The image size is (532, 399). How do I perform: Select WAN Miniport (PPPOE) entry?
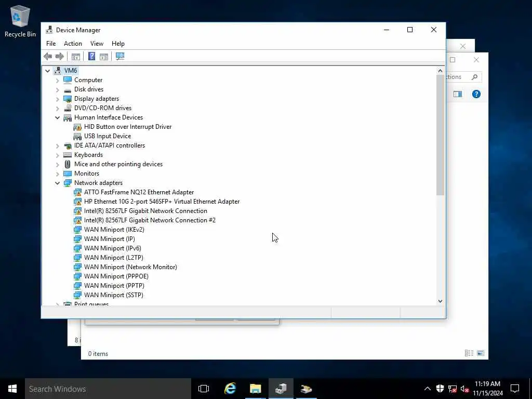tap(116, 276)
